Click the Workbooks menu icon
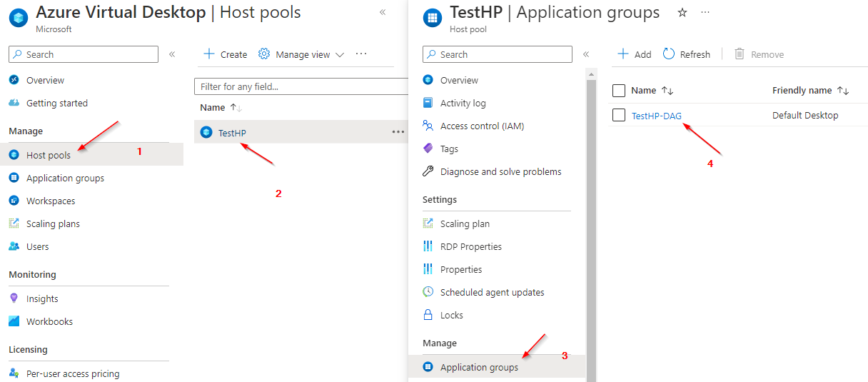Image resolution: width=868 pixels, height=382 pixels. pos(14,321)
